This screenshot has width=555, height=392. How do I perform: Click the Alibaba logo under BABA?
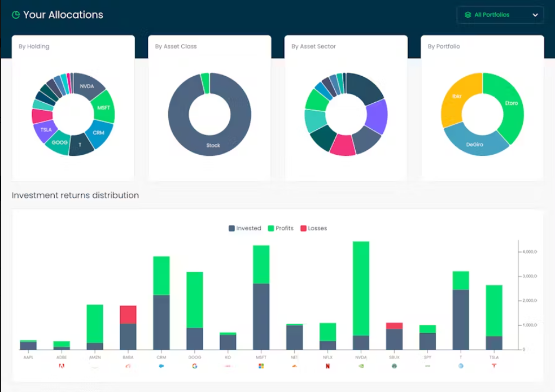point(128,366)
